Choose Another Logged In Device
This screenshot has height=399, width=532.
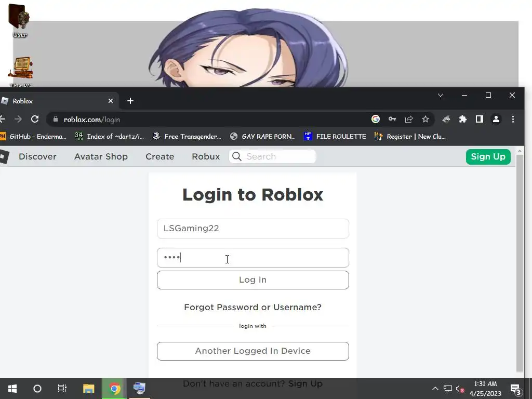[x=253, y=351]
